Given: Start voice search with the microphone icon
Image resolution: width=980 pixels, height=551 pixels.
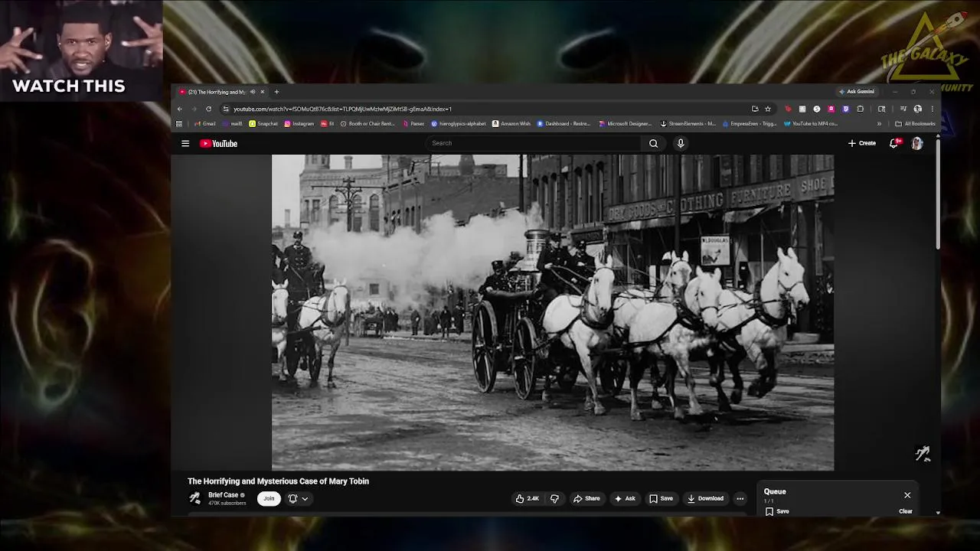Looking at the screenshot, I should [681, 143].
